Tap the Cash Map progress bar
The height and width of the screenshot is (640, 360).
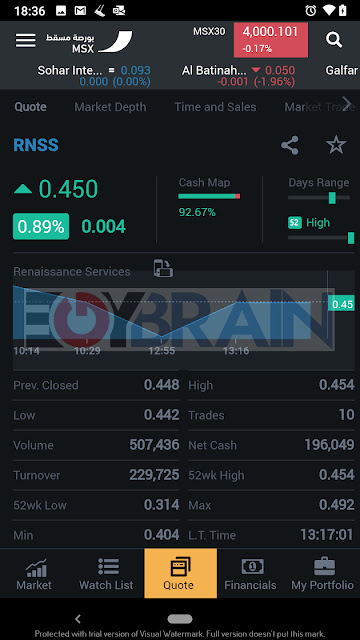pos(209,196)
